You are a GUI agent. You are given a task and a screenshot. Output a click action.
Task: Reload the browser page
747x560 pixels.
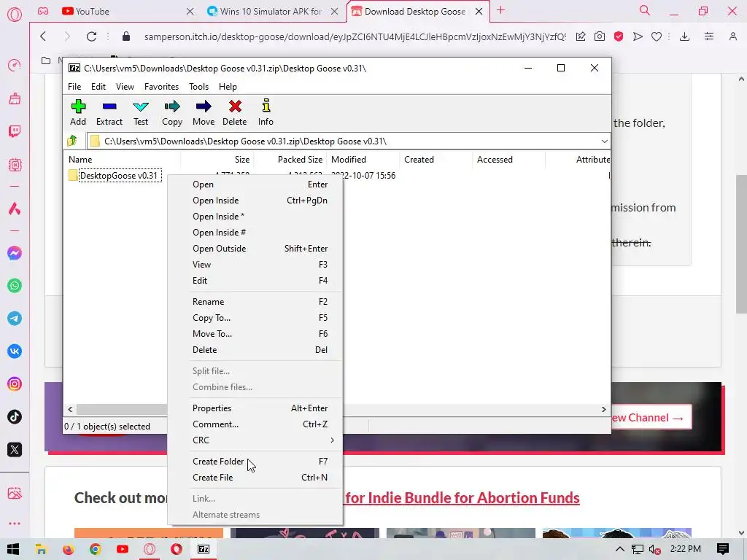click(91, 36)
